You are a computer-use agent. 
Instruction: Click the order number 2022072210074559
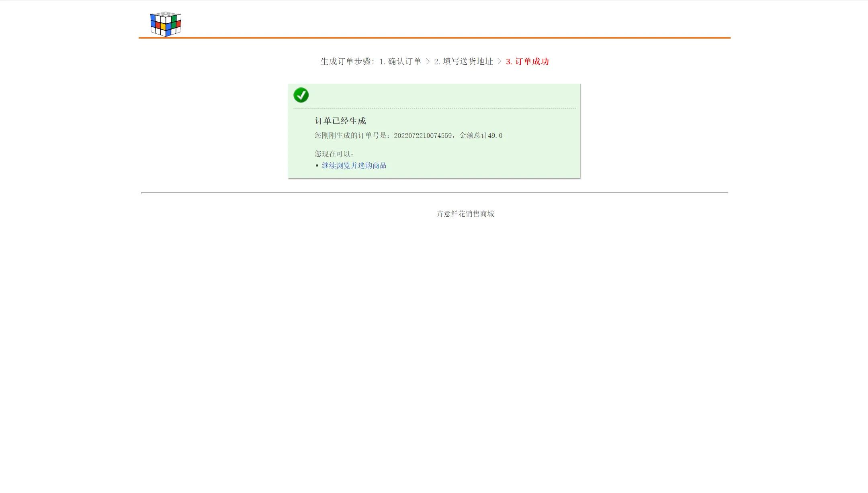point(423,136)
